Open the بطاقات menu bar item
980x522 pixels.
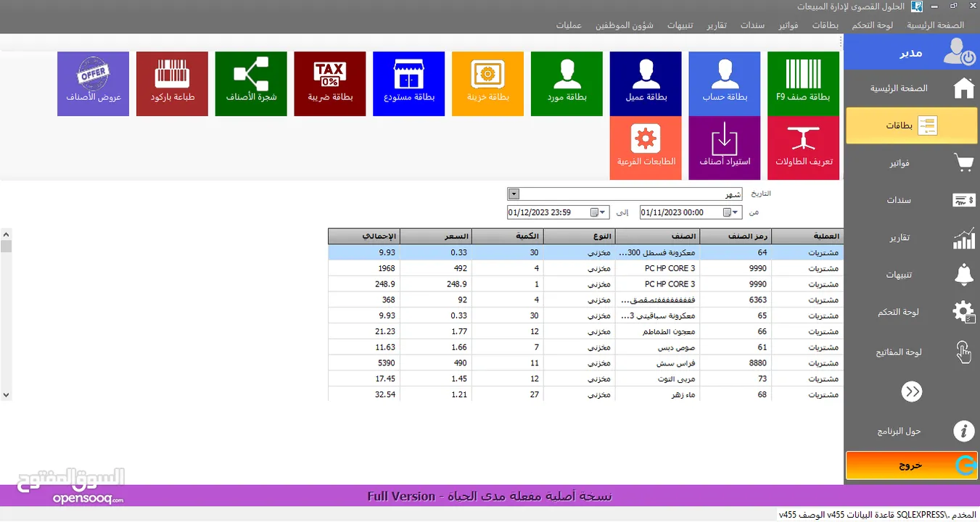click(x=825, y=25)
